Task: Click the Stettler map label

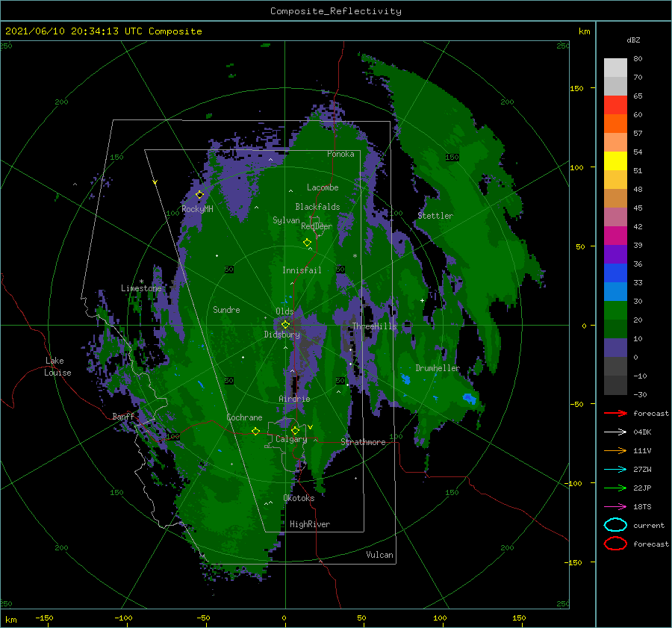Action: tap(435, 216)
